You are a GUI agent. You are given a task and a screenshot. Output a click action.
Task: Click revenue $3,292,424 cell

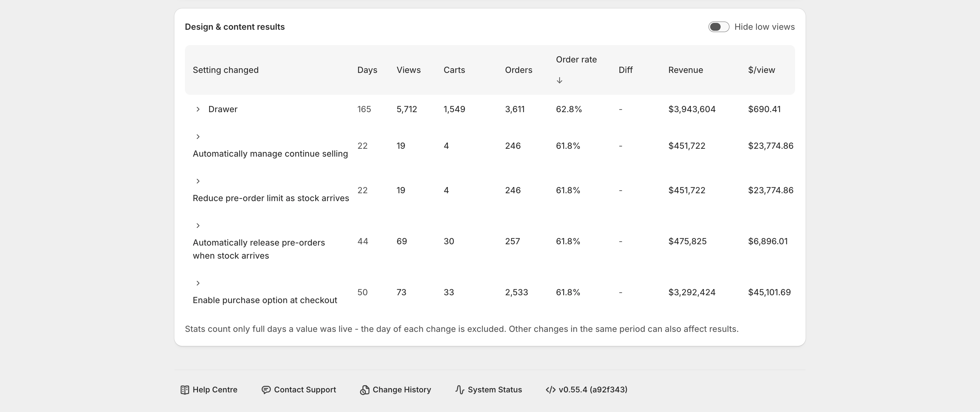point(692,292)
